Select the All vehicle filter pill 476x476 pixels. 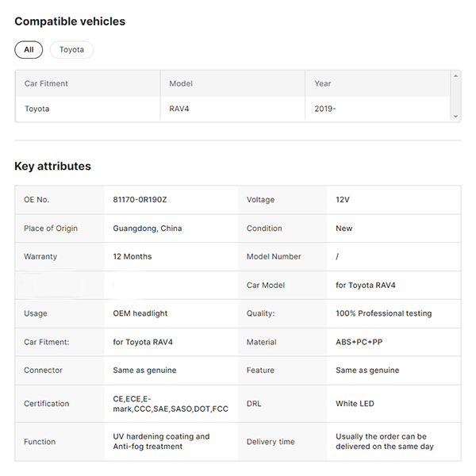point(29,50)
